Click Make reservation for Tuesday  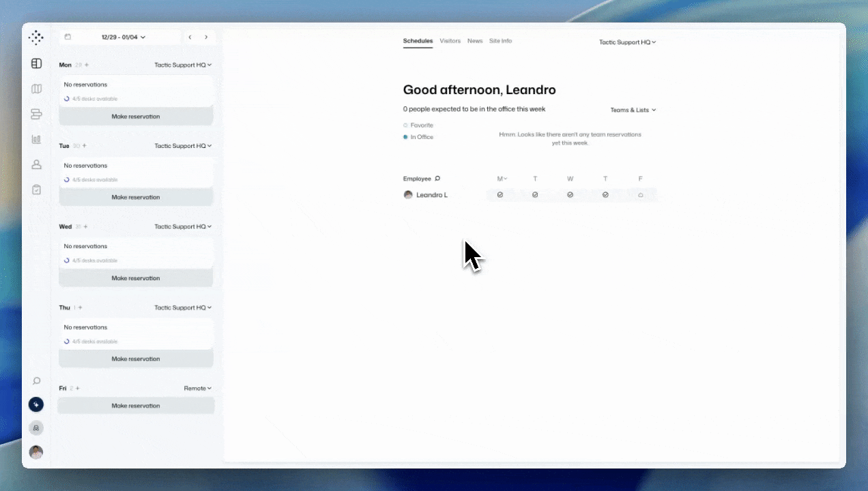point(136,197)
